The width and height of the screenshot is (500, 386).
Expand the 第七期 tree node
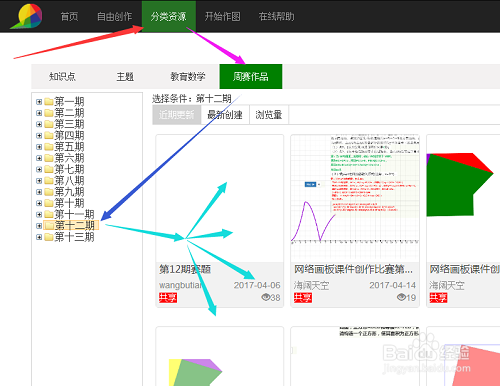click(x=39, y=169)
